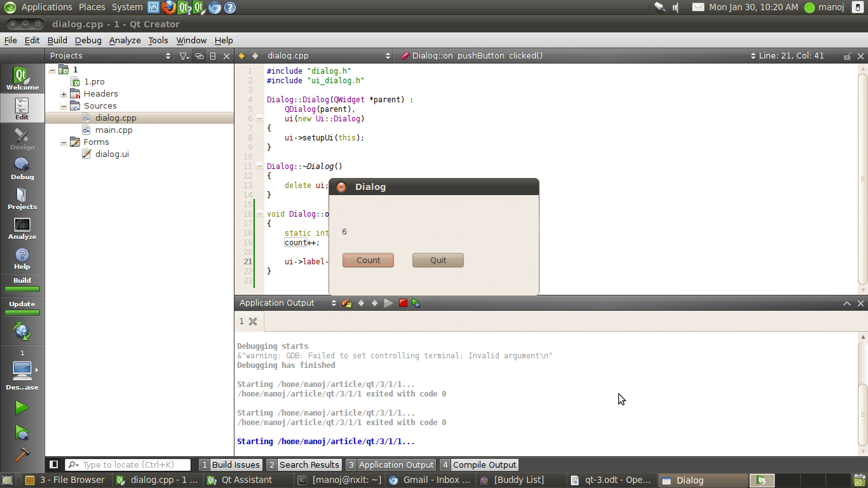Image resolution: width=868 pixels, height=488 pixels.
Task: Start debugging with the bug-play icon
Action: pyautogui.click(x=22, y=433)
